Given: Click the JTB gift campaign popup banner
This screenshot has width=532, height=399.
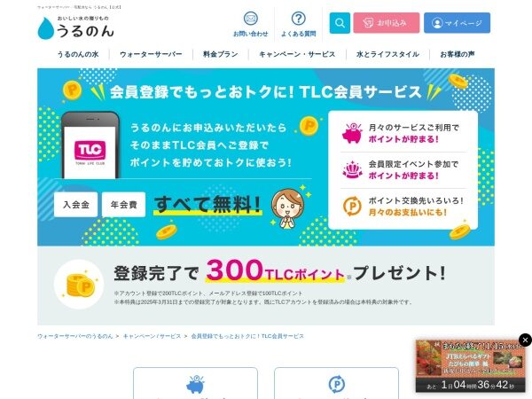Looking at the screenshot, I should point(470,366).
